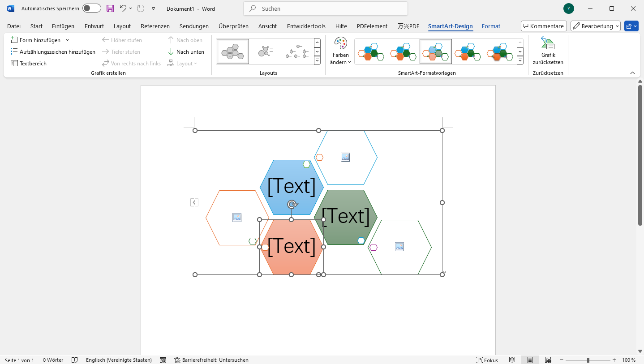The image size is (644, 364).
Task: Click the greyed-out Layout dropdown under Nach unten
Action: (x=182, y=63)
